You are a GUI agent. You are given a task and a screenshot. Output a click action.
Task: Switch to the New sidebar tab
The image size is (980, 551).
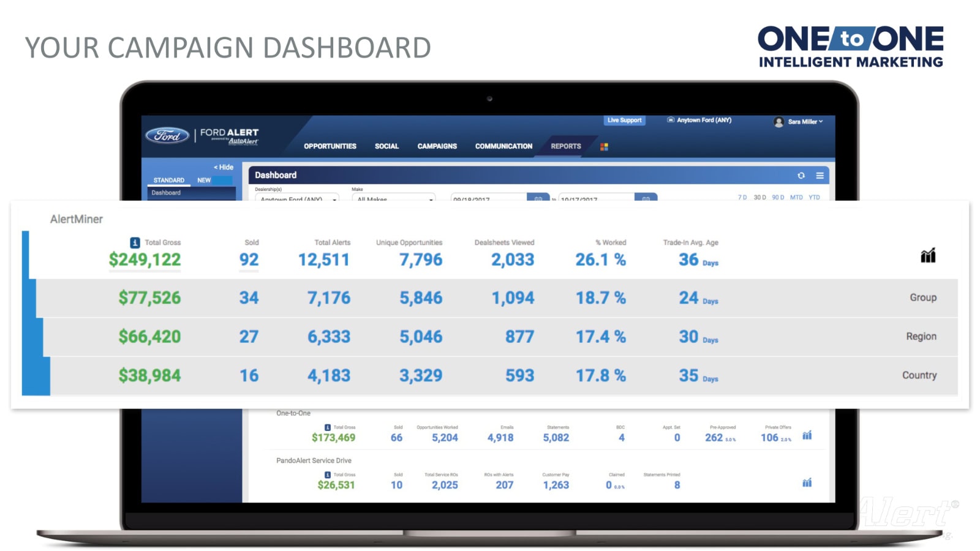pyautogui.click(x=204, y=181)
